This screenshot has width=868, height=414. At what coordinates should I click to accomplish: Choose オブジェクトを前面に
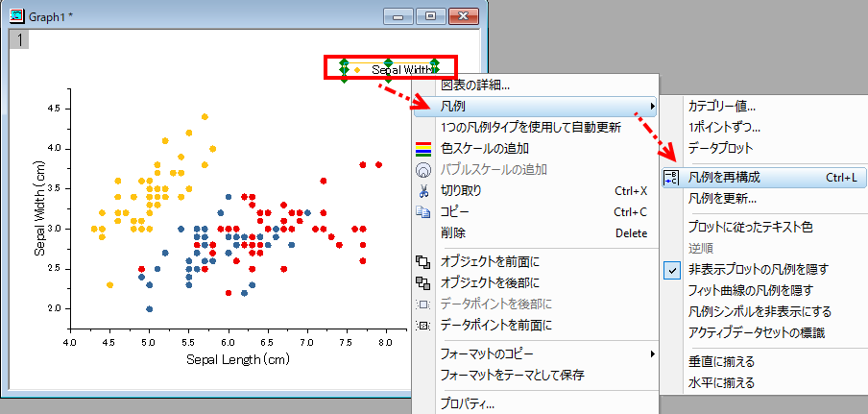pos(490,261)
